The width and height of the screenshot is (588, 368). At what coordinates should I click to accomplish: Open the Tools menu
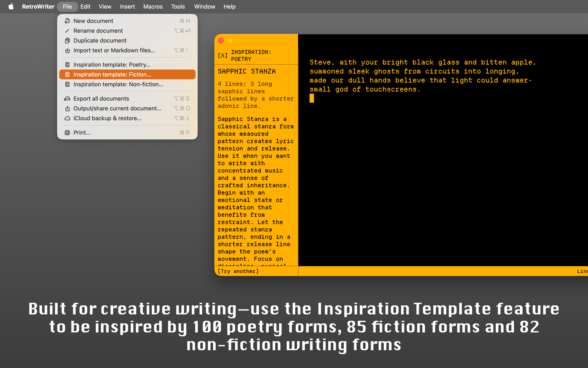(178, 7)
